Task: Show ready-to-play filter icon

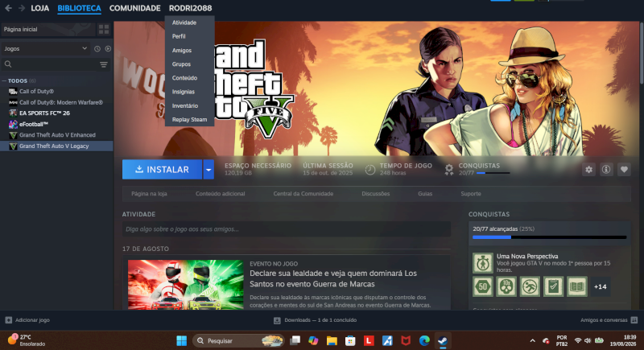Action: 108,48
